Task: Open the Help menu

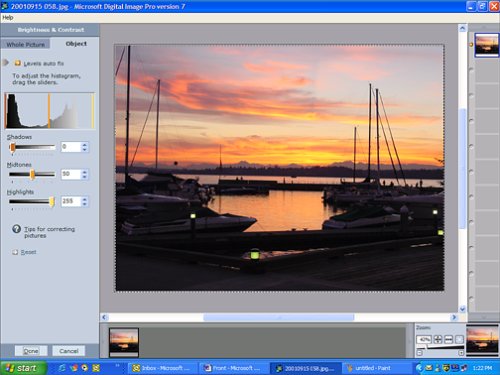Action: [x=8, y=18]
